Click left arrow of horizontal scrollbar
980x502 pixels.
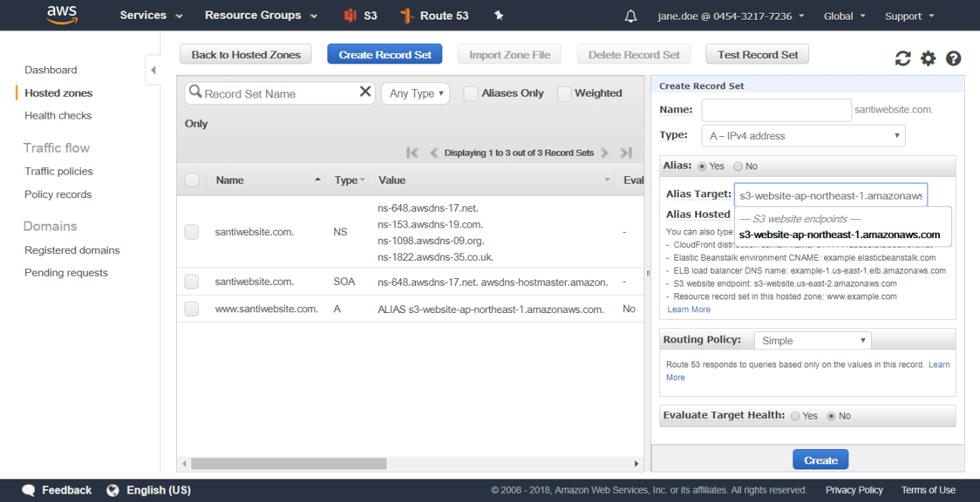[184, 463]
